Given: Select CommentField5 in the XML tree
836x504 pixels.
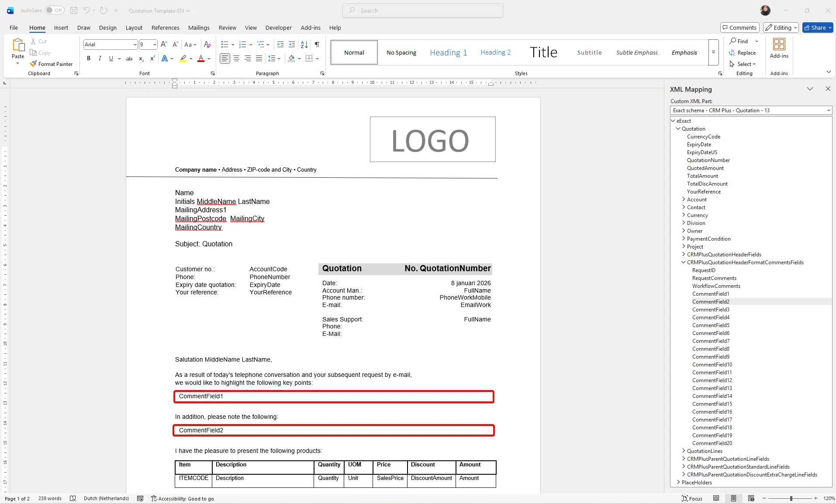Looking at the screenshot, I should [x=711, y=325].
